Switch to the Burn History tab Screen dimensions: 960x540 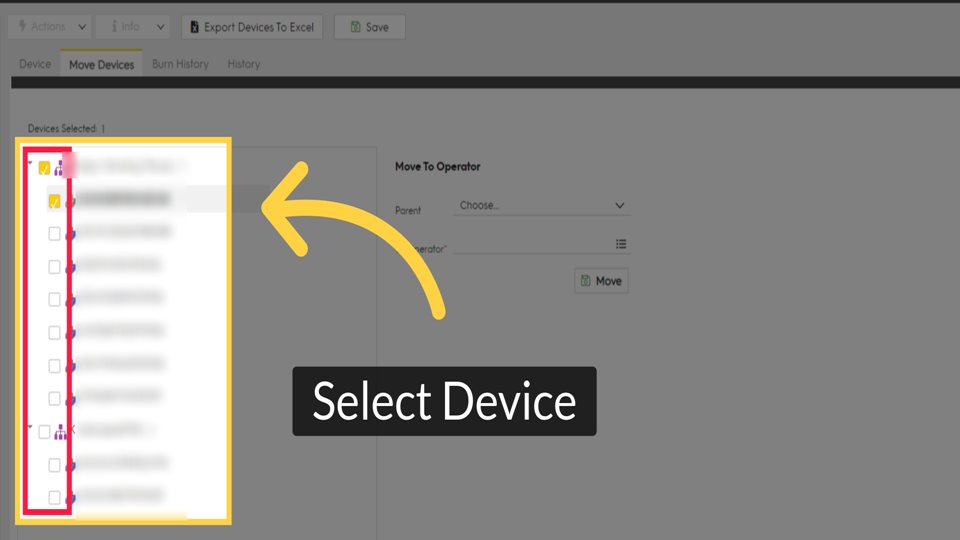180,64
